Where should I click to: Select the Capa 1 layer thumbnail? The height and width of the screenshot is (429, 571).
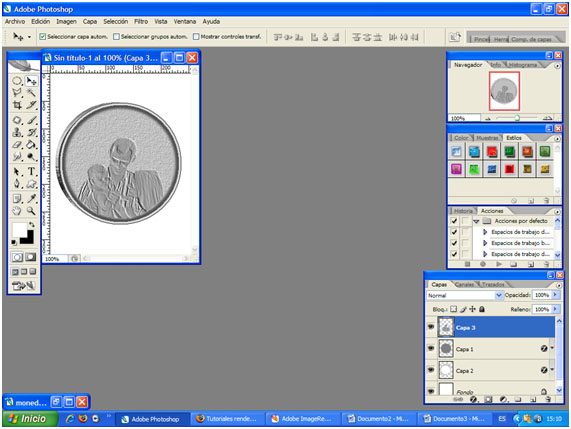[x=446, y=349]
